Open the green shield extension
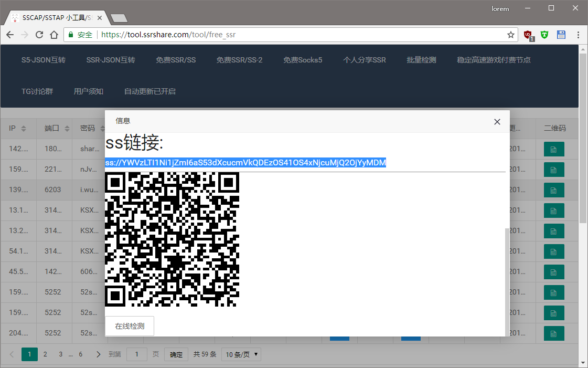 click(x=544, y=35)
